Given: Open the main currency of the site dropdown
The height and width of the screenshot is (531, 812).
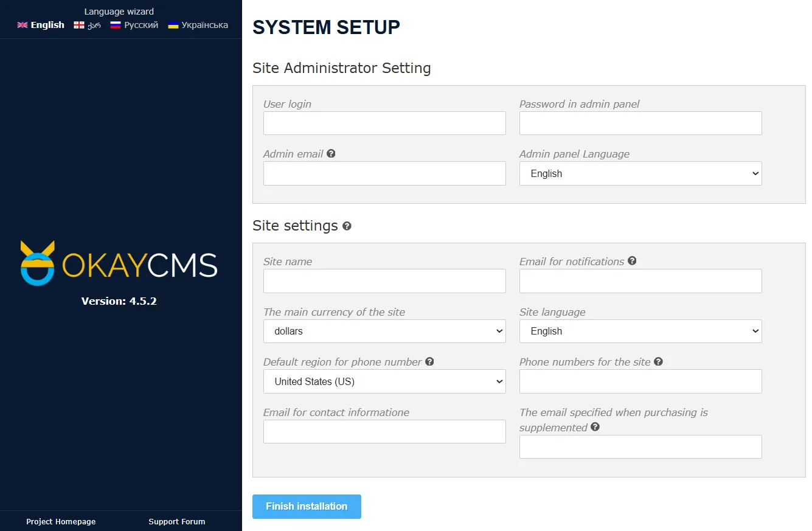Looking at the screenshot, I should (x=384, y=331).
